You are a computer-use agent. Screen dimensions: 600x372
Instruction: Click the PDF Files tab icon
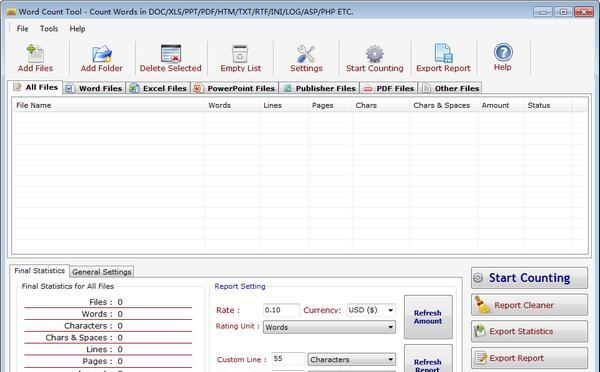(x=368, y=89)
